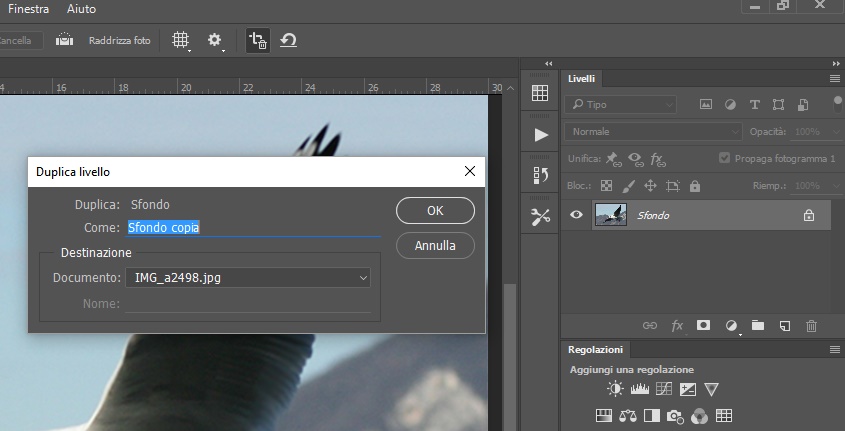Image resolution: width=845 pixels, height=431 pixels.
Task: Click the crop overlay grid icon
Action: [181, 40]
